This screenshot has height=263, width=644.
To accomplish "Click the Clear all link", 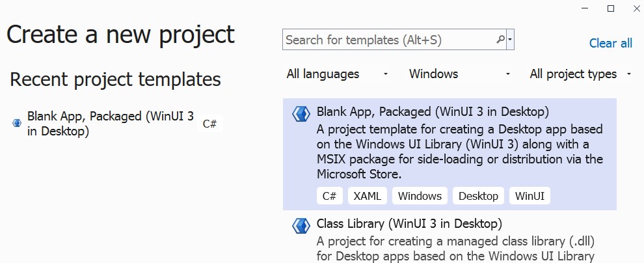I will [x=610, y=44].
